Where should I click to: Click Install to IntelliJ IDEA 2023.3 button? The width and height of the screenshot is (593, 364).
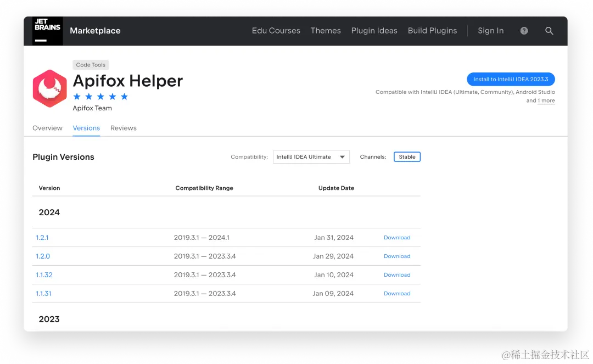(511, 80)
